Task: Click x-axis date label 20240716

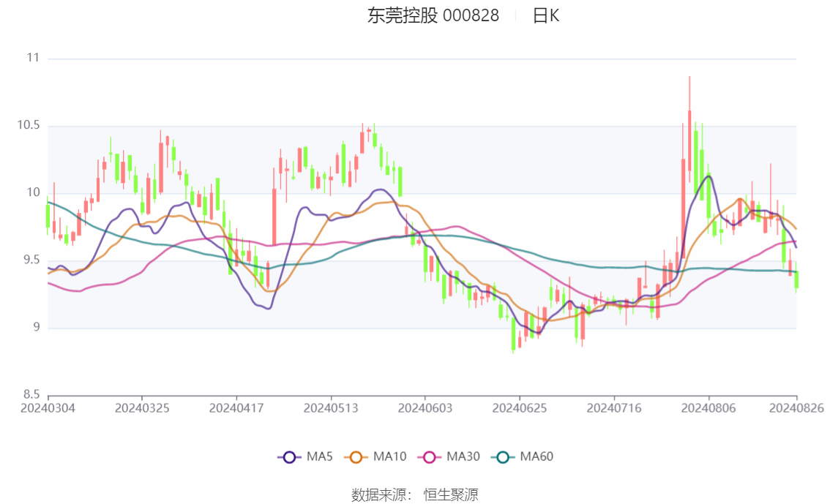Action: pyautogui.click(x=614, y=408)
